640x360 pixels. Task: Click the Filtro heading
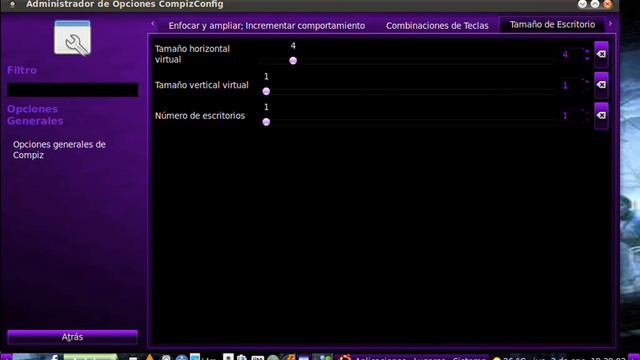tap(22, 70)
